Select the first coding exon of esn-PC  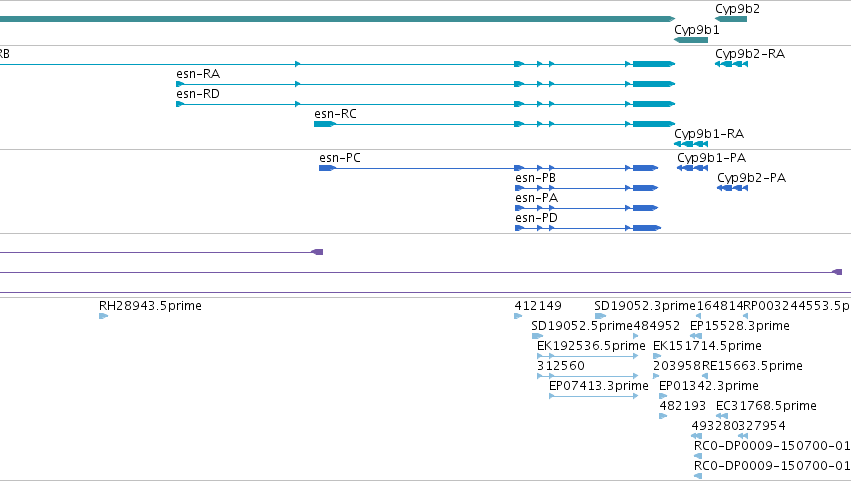pyautogui.click(x=327, y=168)
